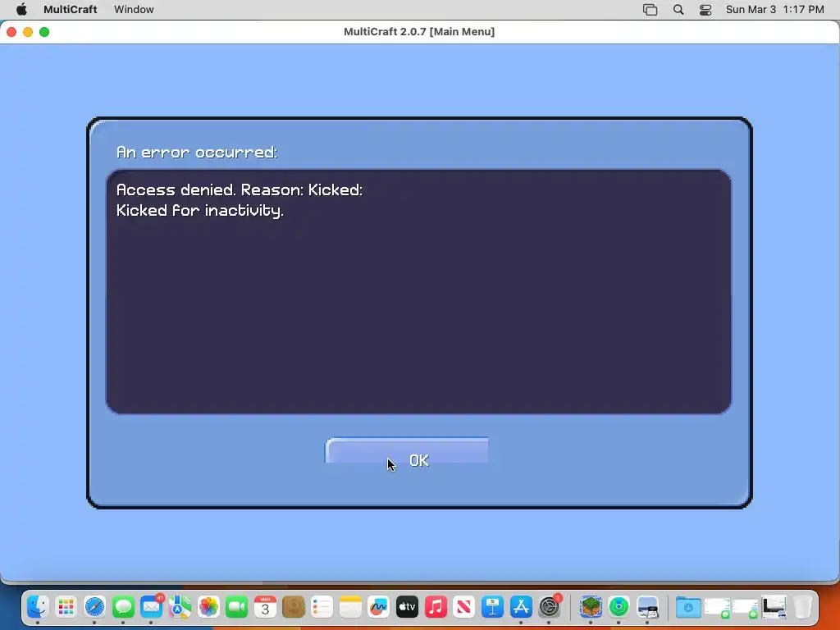
Task: Open Calendar from the Dock
Action: pyautogui.click(x=265, y=607)
